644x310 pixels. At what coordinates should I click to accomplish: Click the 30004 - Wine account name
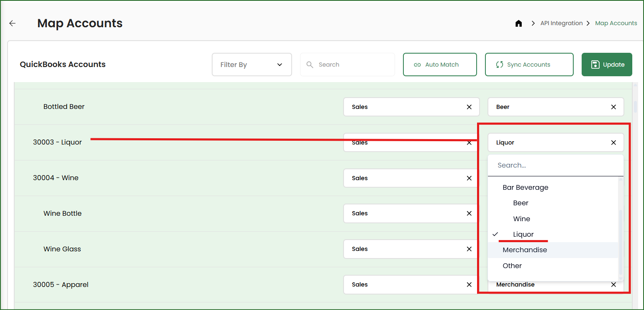point(56,178)
